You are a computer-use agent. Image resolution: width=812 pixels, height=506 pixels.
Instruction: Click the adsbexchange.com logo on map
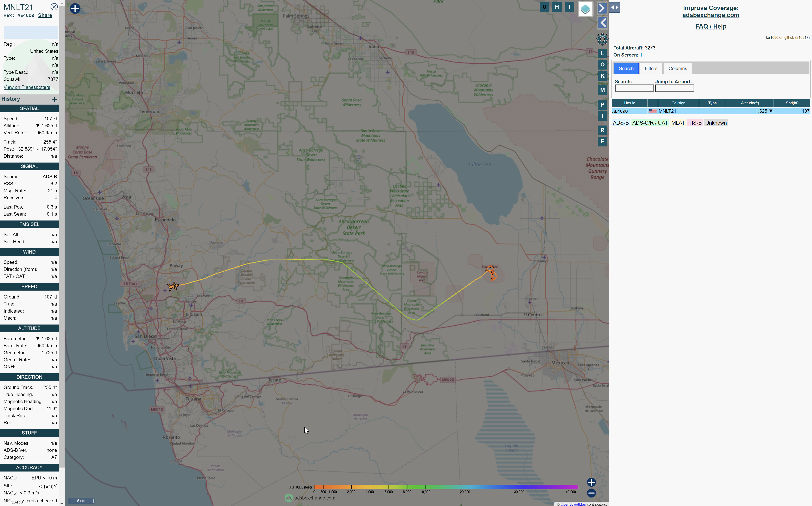pyautogui.click(x=310, y=498)
